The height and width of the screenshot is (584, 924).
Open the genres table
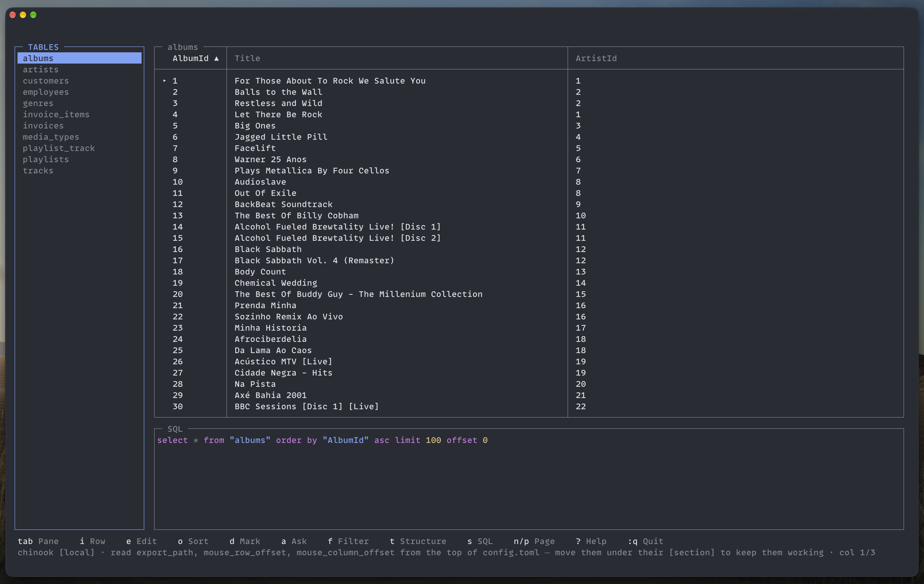click(x=38, y=103)
